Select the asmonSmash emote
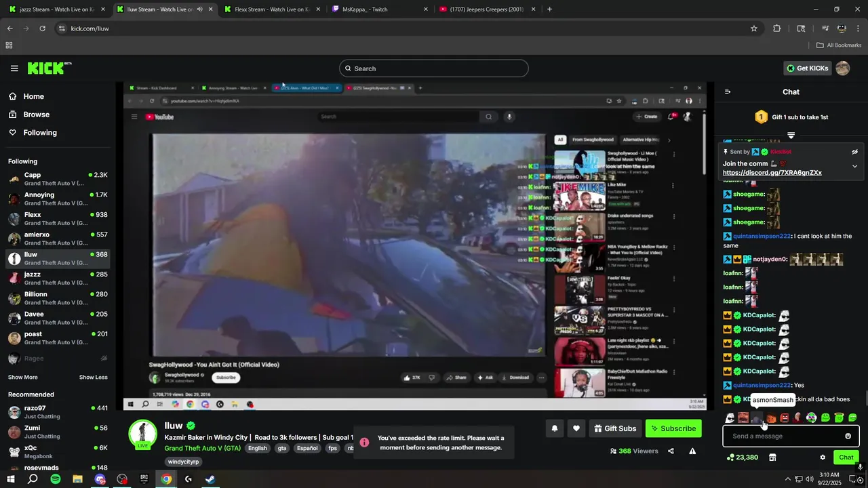Image resolution: width=868 pixels, height=488 pixels. coord(757,418)
